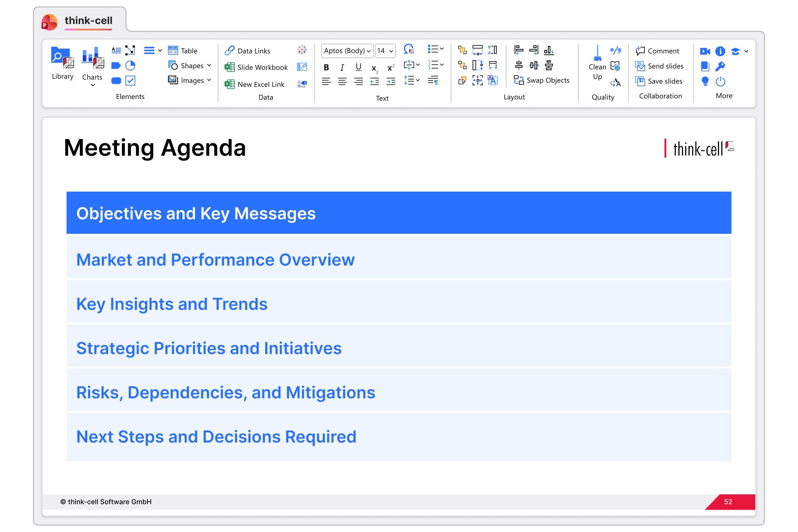Toggle italic text formatting
The image size is (798, 532).
point(342,67)
